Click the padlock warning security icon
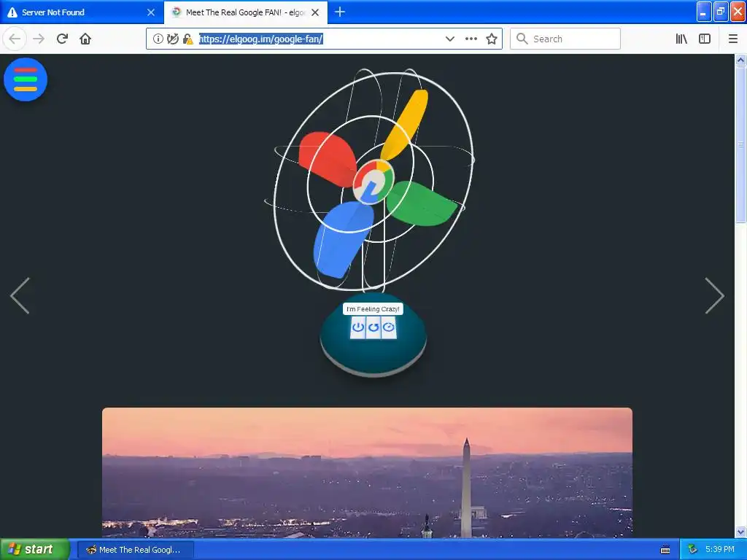 tap(187, 39)
